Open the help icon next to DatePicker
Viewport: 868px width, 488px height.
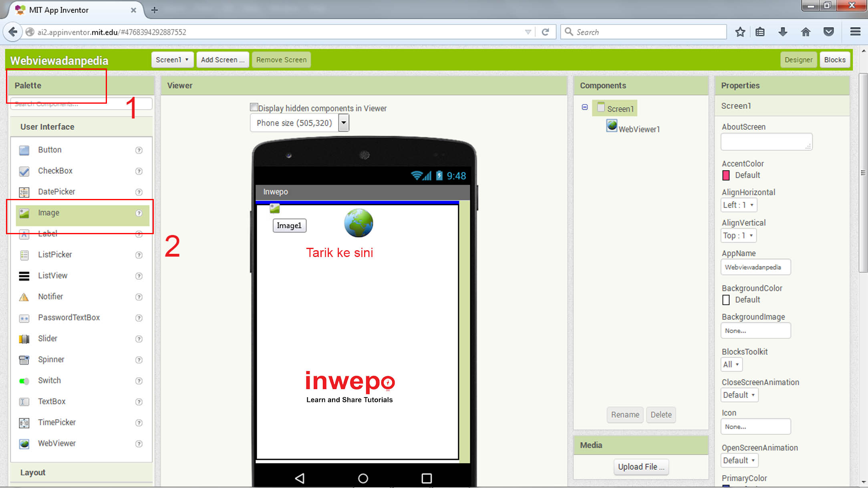pyautogui.click(x=139, y=192)
